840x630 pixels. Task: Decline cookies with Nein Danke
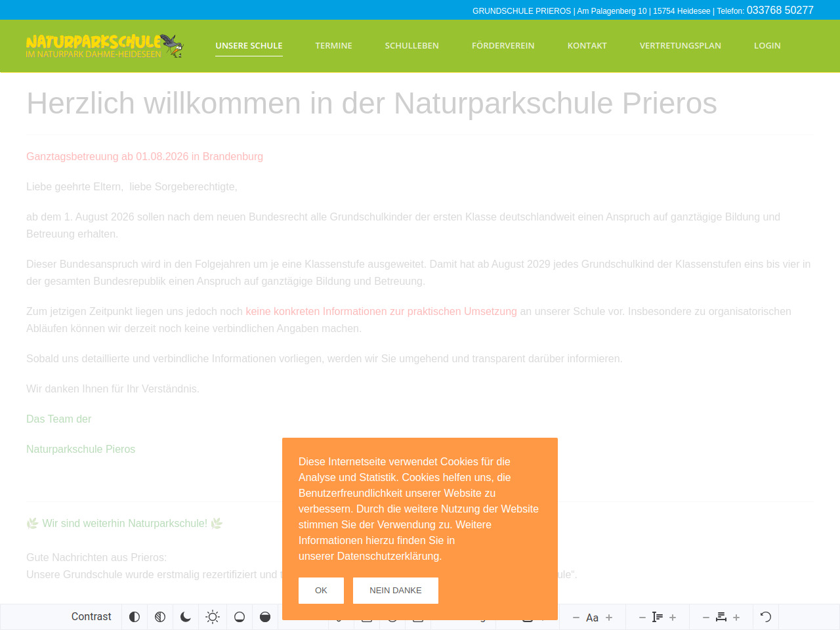point(395,591)
